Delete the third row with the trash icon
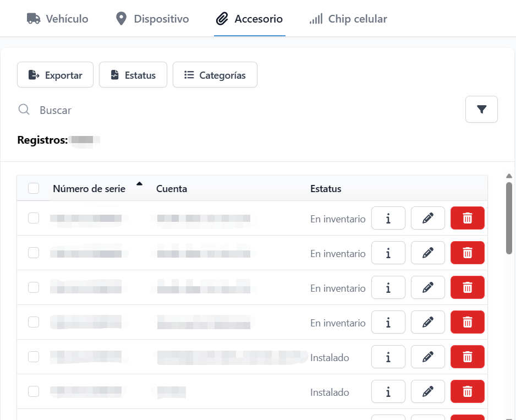Screen dimensions: 516x420 click(x=467, y=288)
